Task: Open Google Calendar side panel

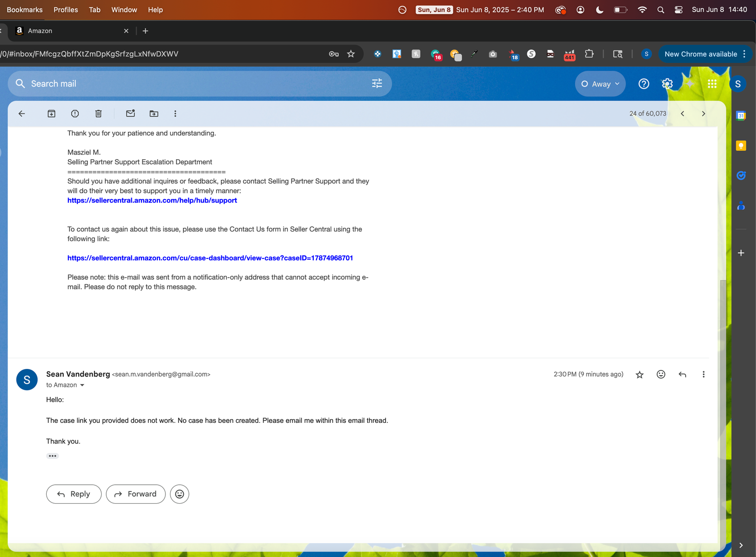Action: pyautogui.click(x=741, y=116)
